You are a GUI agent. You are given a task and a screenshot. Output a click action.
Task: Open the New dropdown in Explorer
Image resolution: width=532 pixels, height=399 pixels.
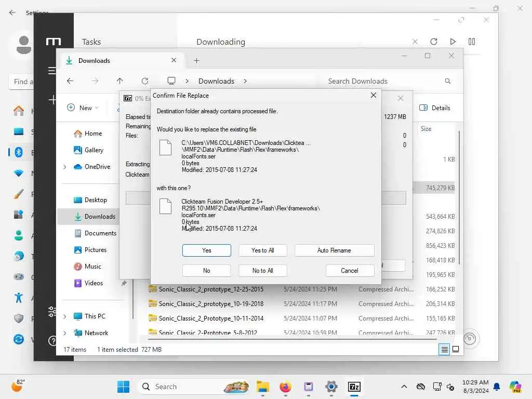[x=83, y=108]
